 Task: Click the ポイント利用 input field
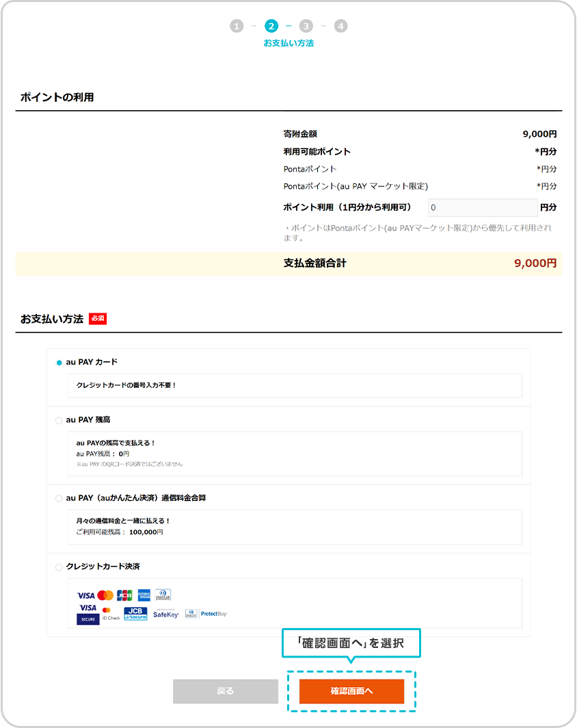click(x=483, y=207)
